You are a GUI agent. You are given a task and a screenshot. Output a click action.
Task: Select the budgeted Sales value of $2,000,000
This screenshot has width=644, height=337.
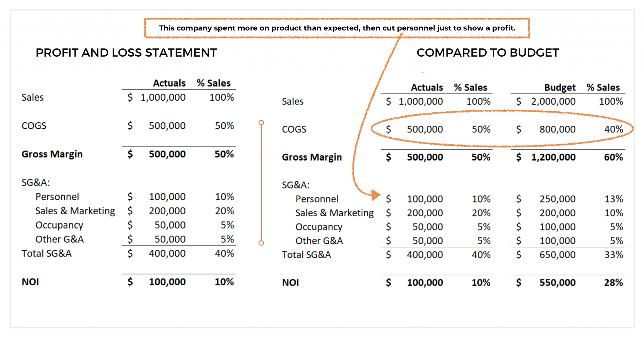coord(553,102)
